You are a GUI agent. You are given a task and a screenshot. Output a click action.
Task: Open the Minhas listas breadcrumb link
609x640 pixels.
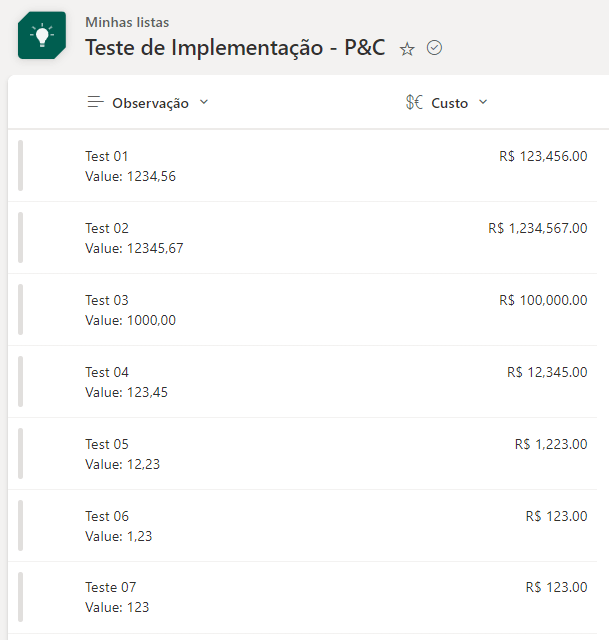pos(127,22)
